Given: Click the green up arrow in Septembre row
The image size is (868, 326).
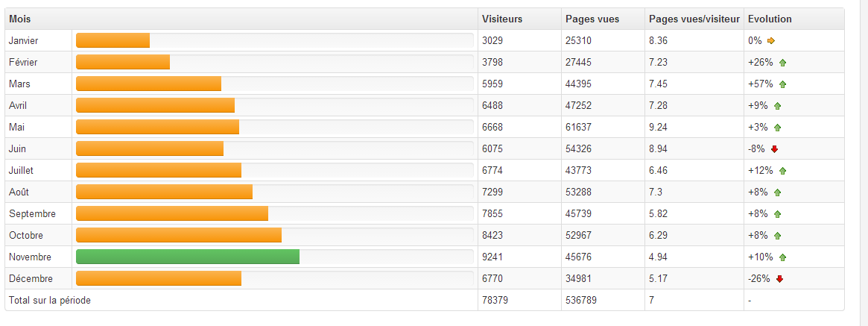Looking at the screenshot, I should [x=777, y=214].
